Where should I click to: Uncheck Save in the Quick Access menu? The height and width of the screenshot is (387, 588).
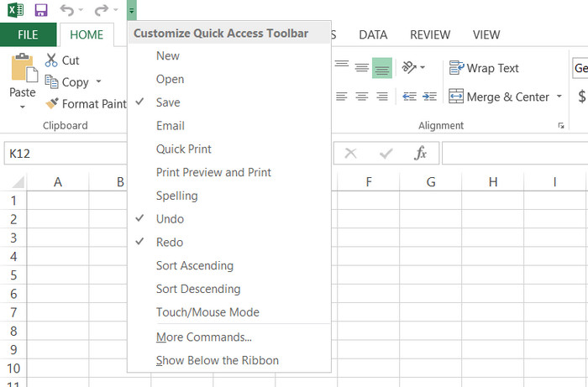pos(229,102)
